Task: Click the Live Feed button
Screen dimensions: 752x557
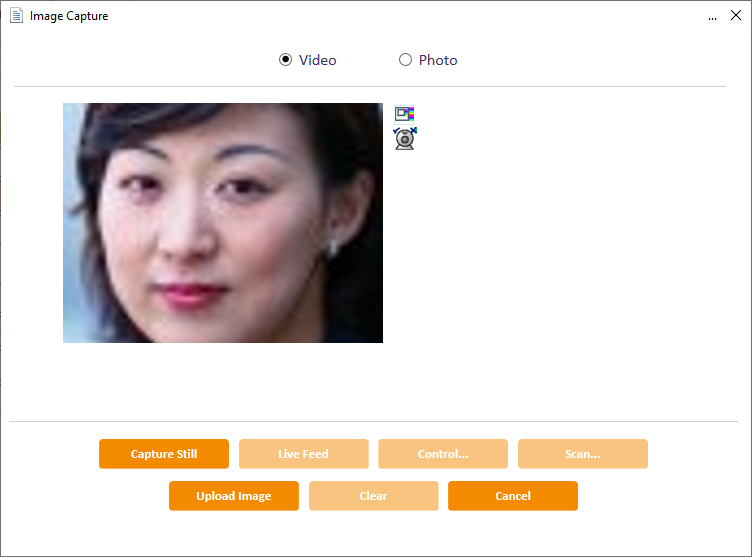Action: tap(304, 454)
